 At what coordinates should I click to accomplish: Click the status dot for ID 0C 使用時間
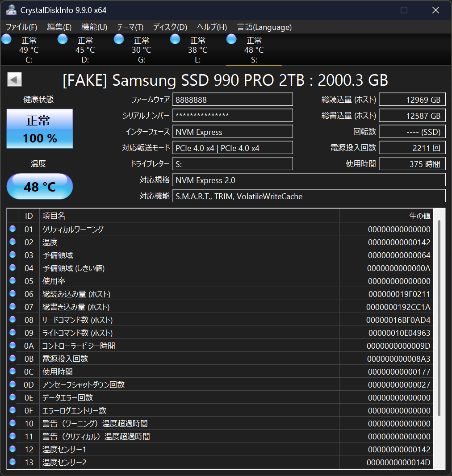pos(13,371)
